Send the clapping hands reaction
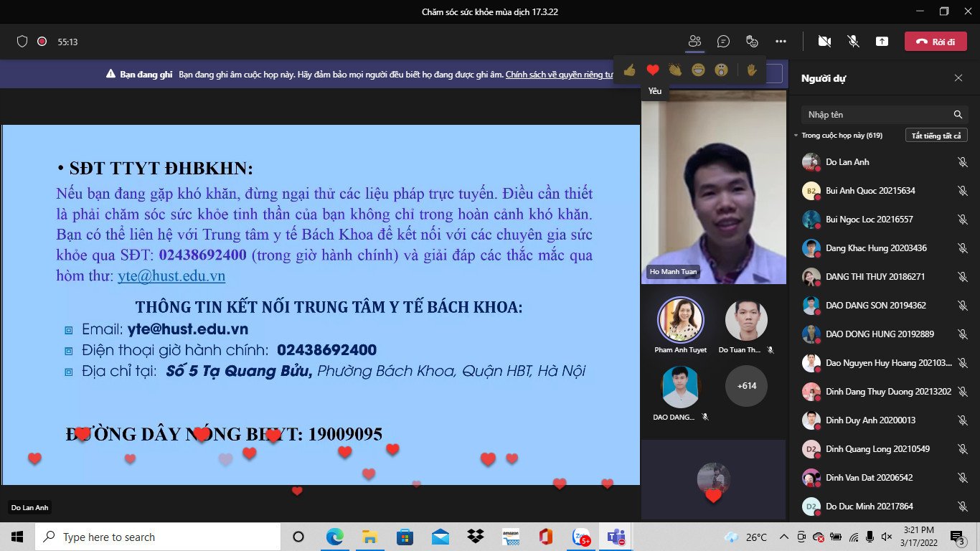 (x=675, y=70)
